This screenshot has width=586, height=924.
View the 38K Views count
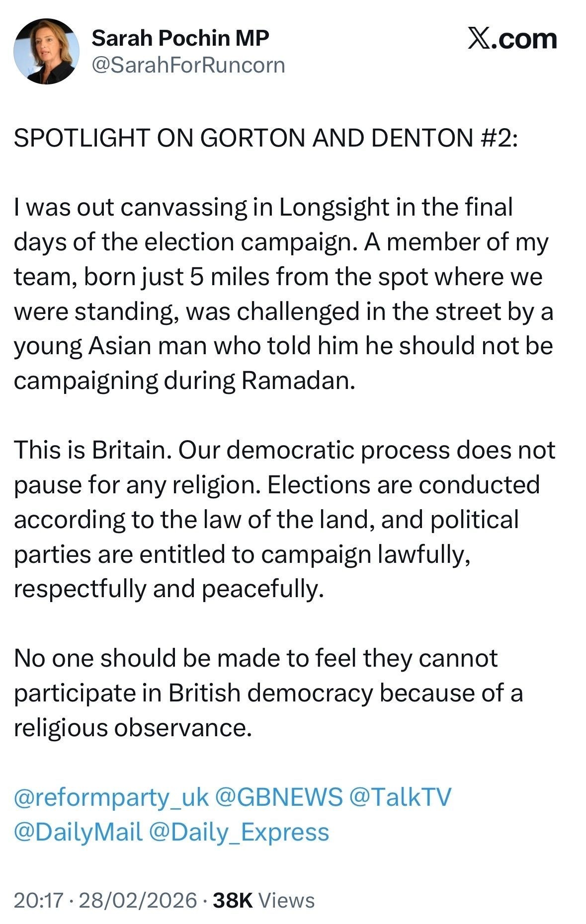click(x=264, y=900)
